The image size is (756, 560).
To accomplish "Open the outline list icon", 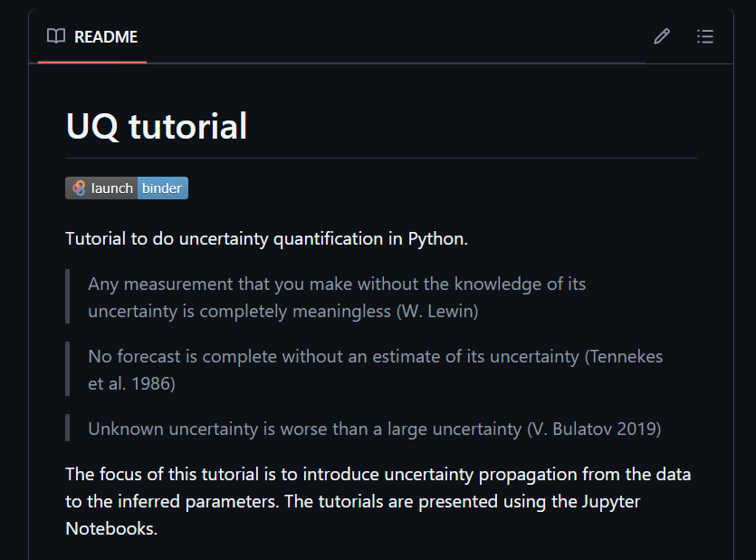I will coord(705,37).
